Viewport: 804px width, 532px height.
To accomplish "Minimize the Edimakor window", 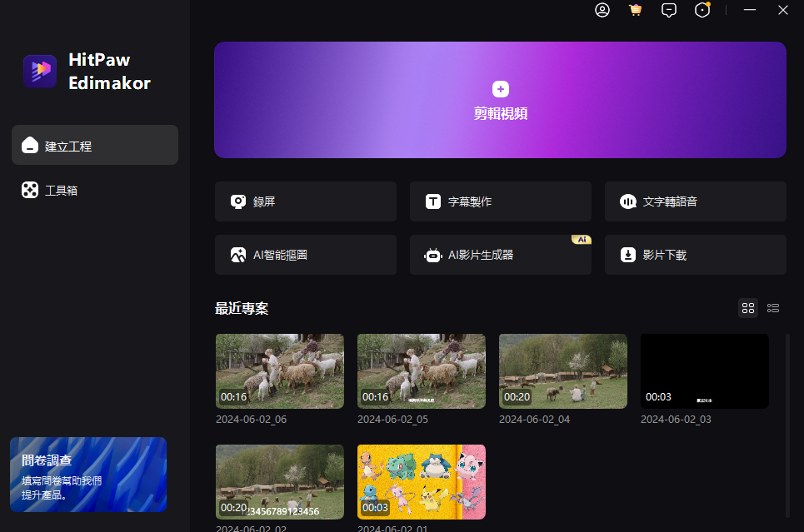I will pyautogui.click(x=750, y=10).
